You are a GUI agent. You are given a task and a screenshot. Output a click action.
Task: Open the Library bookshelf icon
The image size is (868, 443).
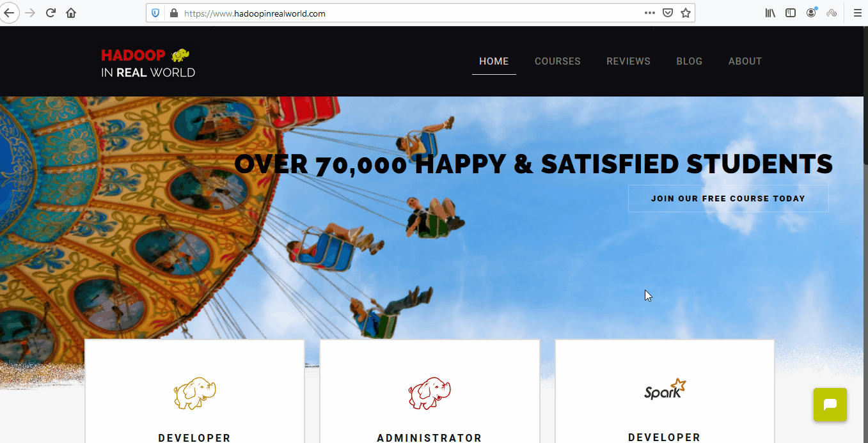click(x=771, y=13)
